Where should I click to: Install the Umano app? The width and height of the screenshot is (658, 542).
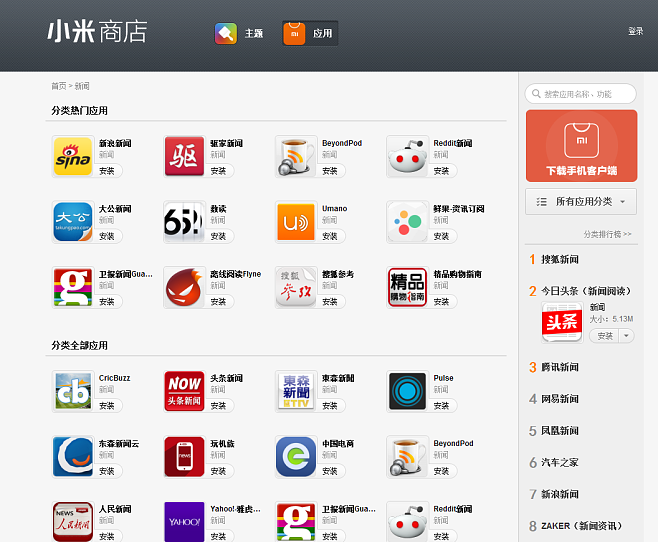pos(330,236)
